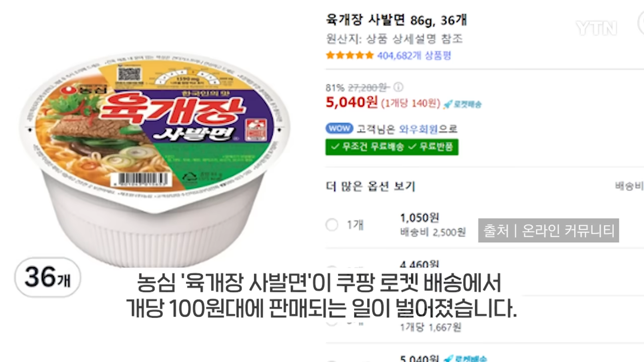Click the info icon beside 27,280원
The height and width of the screenshot is (362, 644).
[398, 86]
